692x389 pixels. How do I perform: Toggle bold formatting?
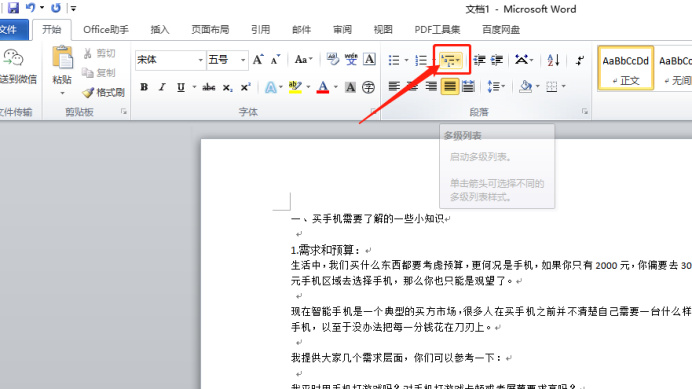[144, 87]
